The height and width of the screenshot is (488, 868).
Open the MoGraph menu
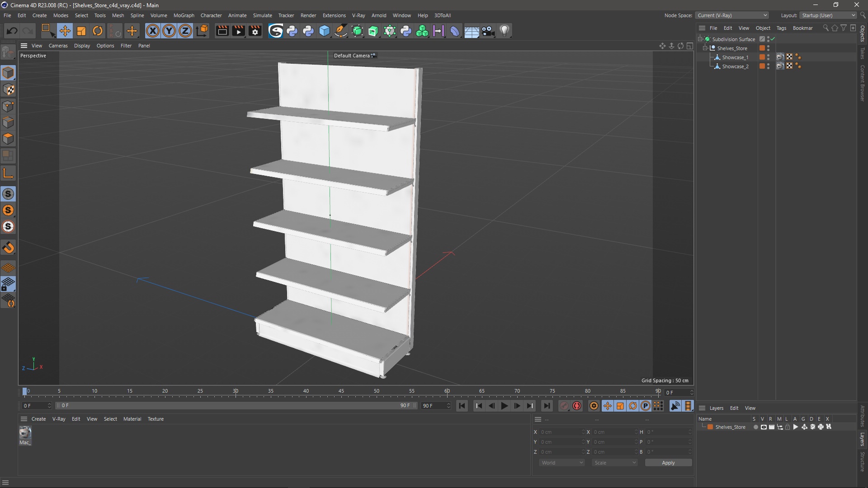(x=184, y=15)
